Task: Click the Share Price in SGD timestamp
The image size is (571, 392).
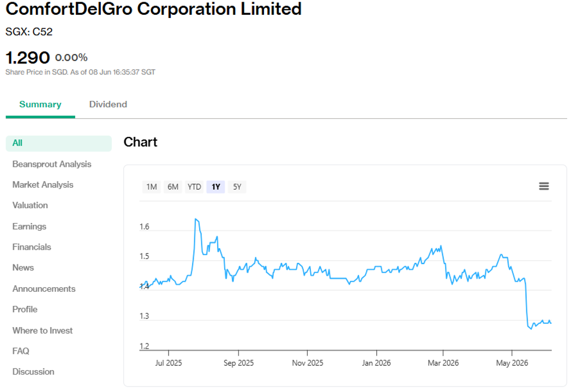Action: [81, 72]
